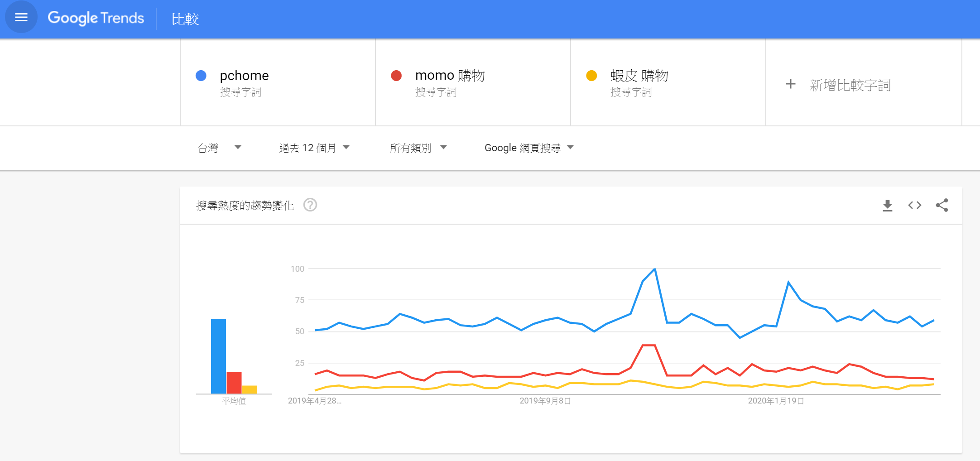Click the 比較 page title
Viewport: 980px width, 461px height.
185,19
